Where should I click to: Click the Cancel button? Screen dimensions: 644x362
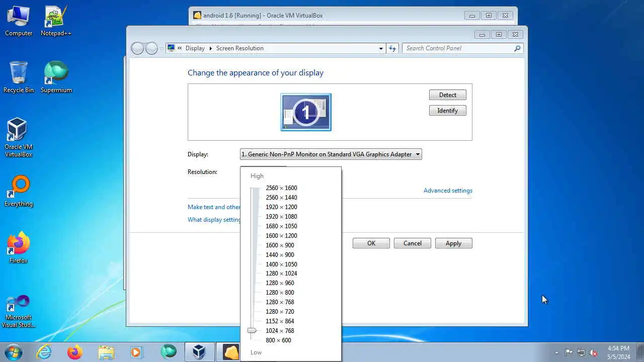tap(413, 243)
